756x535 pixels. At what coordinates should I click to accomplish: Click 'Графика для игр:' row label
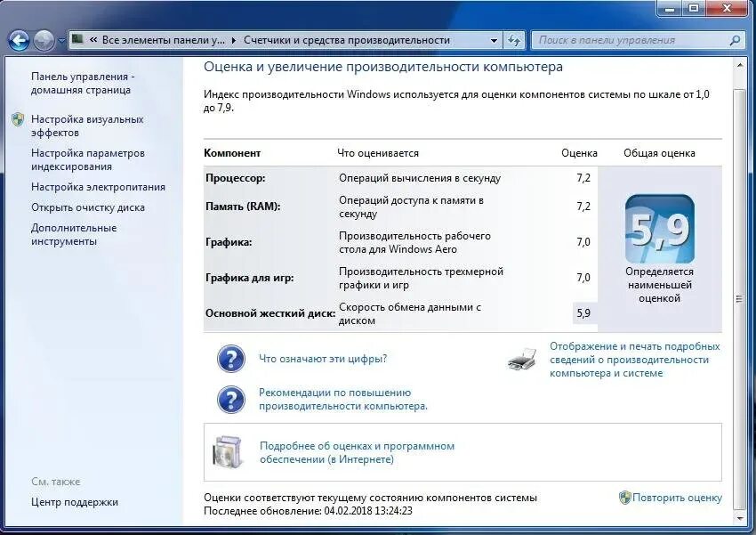pos(249,278)
